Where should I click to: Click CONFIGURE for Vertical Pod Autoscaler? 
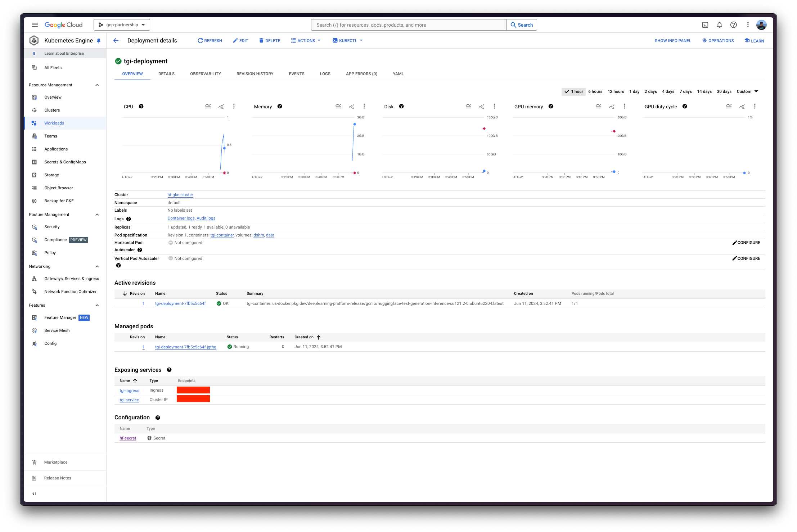[x=746, y=258]
